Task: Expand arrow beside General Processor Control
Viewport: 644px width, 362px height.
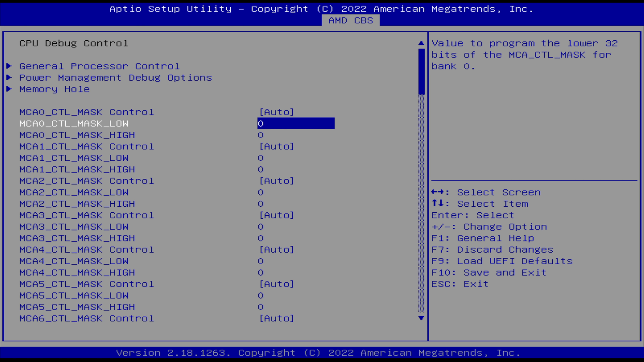Action: tap(9, 66)
